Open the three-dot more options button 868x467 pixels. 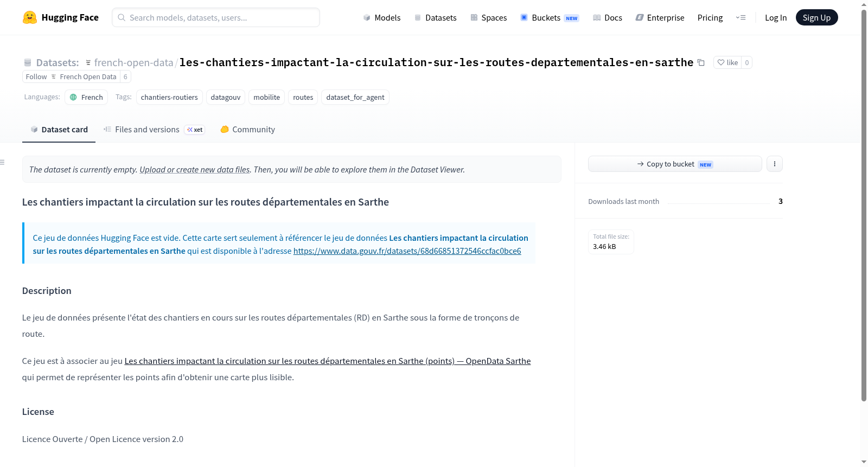click(x=775, y=164)
